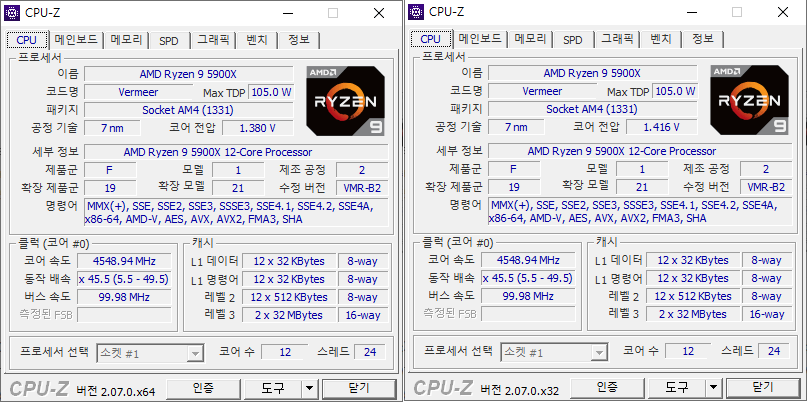Click Vermeer codename in right window
The height and width of the screenshot is (402, 807).
pos(541,92)
